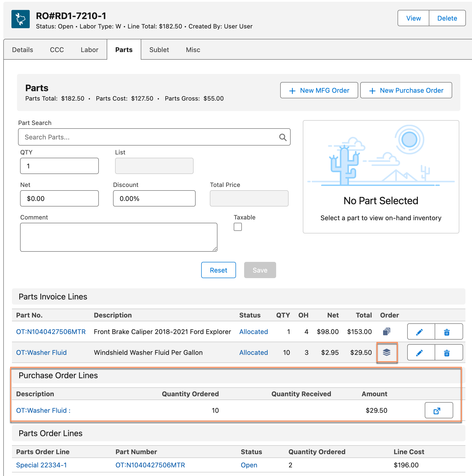The height and width of the screenshot is (476, 472).
Task: Select the Parts tab
Action: click(124, 50)
